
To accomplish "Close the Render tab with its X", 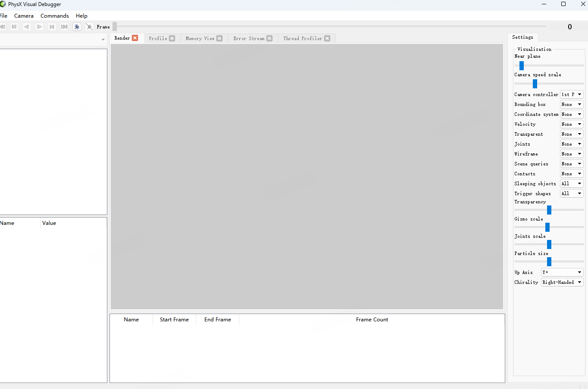I will pos(135,38).
